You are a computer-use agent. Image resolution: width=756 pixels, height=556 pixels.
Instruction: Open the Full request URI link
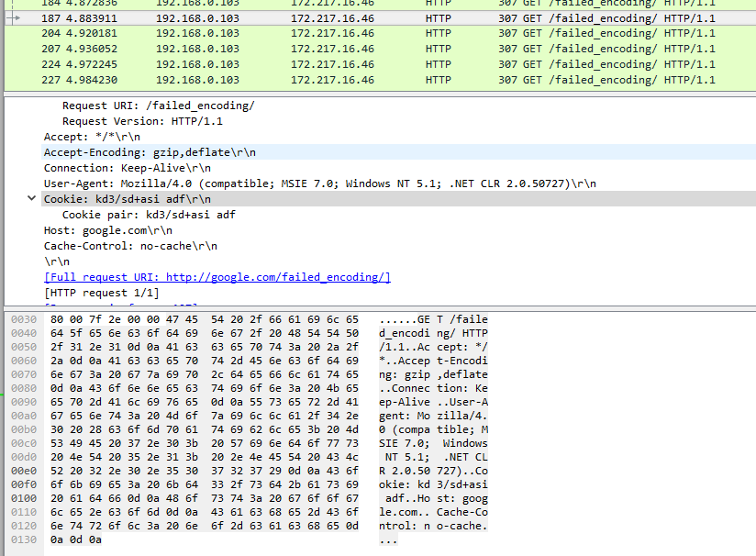click(x=217, y=277)
